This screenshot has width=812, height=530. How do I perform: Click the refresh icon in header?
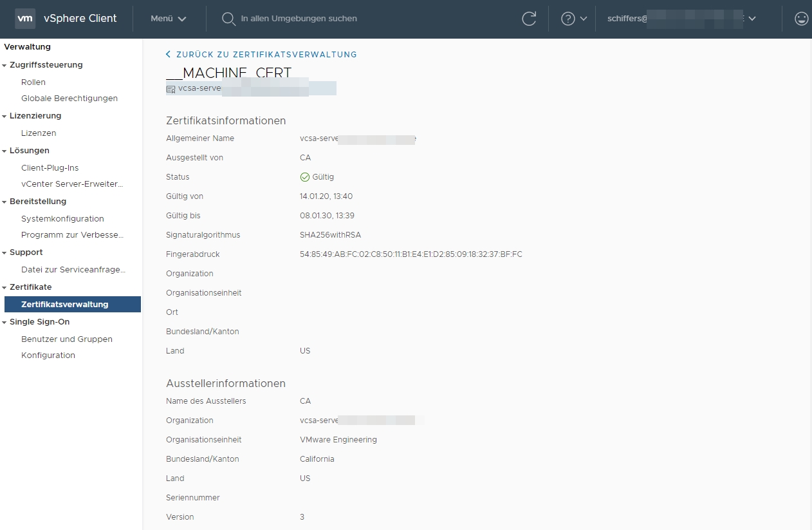(x=529, y=19)
